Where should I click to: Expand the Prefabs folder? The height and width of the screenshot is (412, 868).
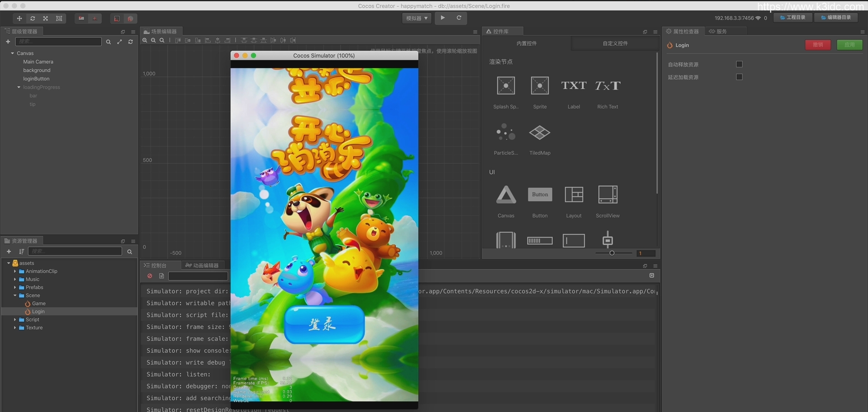pos(15,288)
